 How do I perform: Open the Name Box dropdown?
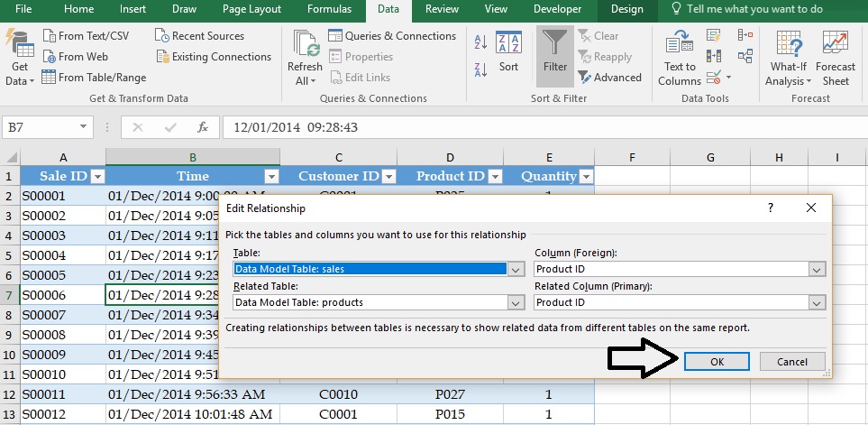(83, 127)
